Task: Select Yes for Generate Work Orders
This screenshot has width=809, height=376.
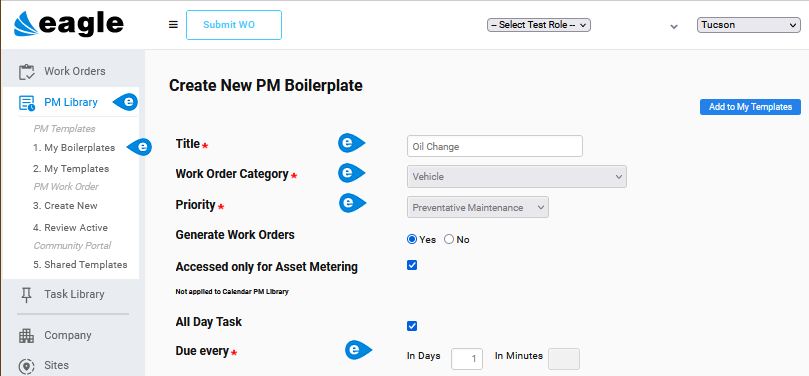Action: tap(412, 239)
